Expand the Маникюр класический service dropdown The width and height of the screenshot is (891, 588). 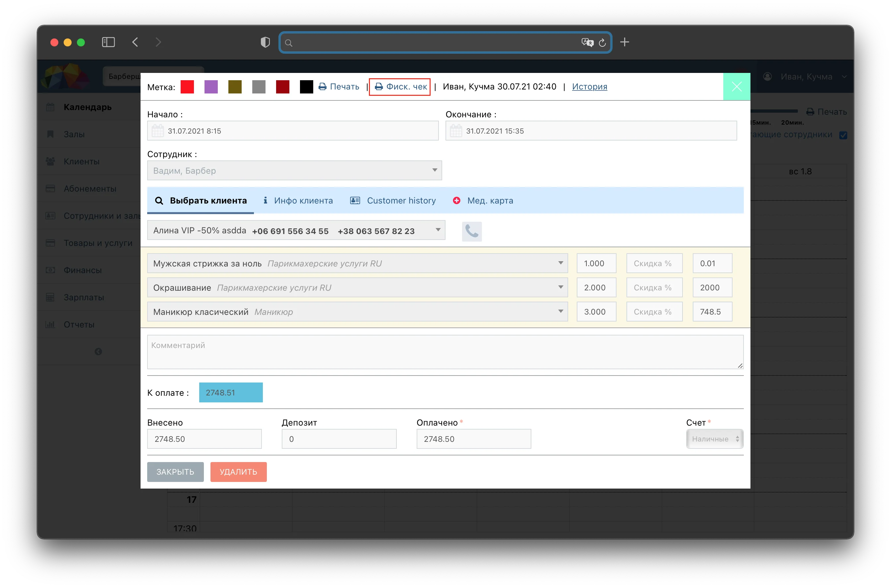point(357,312)
